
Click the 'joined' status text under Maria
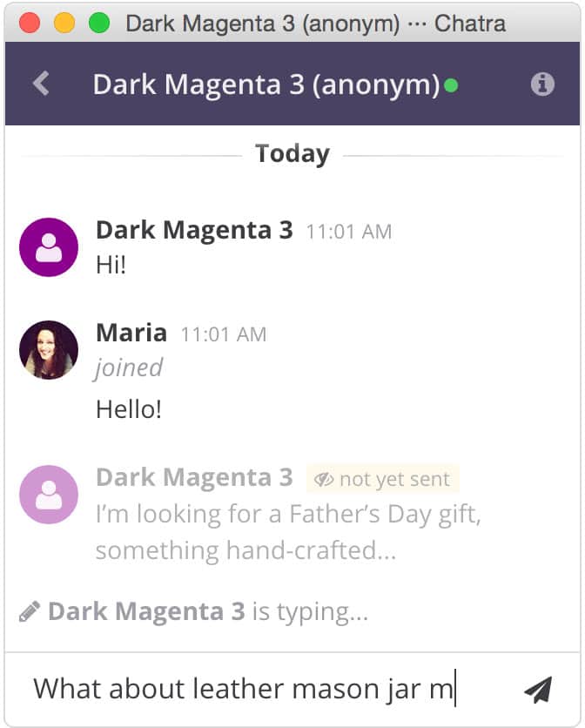point(129,367)
